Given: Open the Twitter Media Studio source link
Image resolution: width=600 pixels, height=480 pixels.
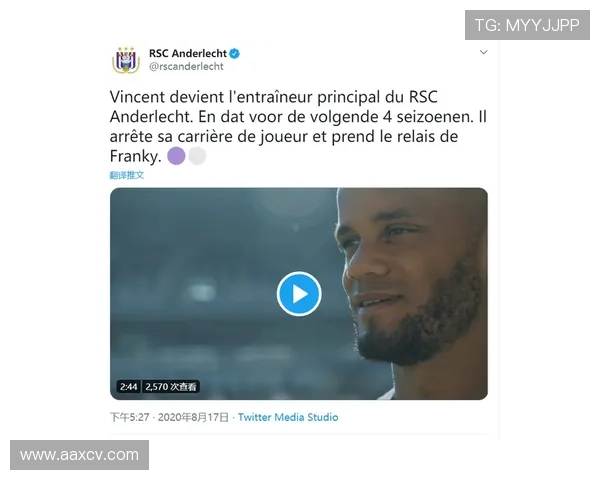Looking at the screenshot, I should pyautogui.click(x=288, y=417).
